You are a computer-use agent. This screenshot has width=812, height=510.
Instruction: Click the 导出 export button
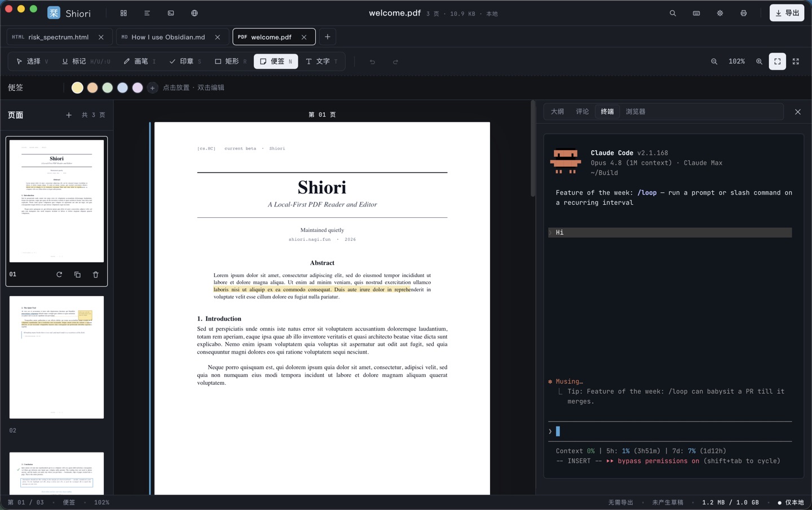tap(787, 13)
